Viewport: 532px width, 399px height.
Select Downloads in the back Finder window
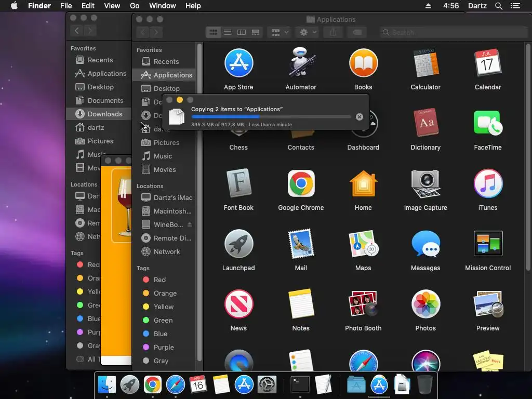[99, 114]
